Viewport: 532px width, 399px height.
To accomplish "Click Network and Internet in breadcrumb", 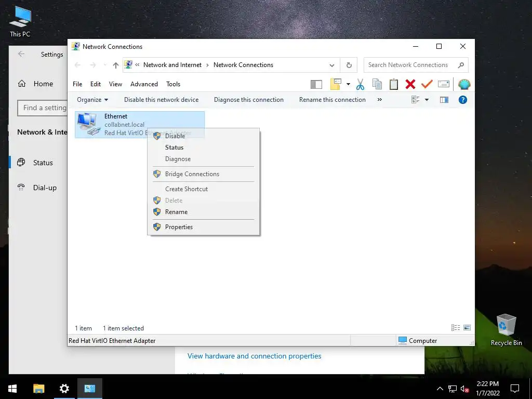I will point(172,65).
